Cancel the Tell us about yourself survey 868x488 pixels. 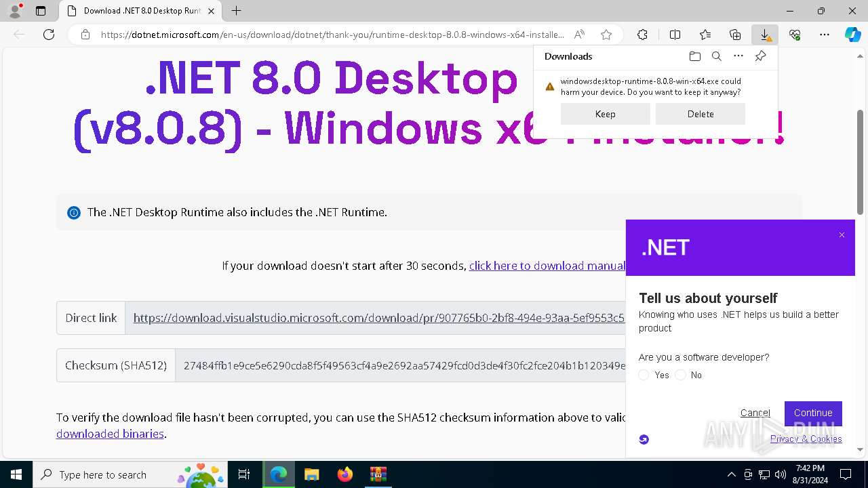click(755, 413)
